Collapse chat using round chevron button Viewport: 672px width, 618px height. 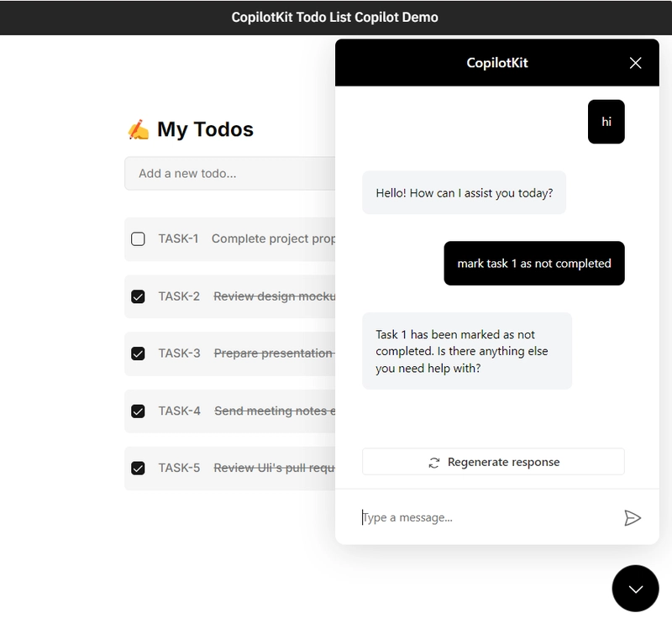tap(635, 589)
